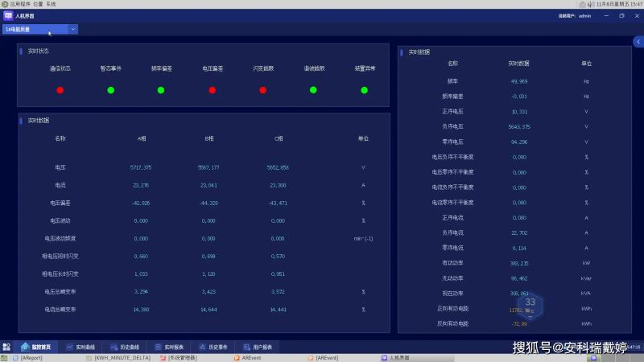Select A相 short-term flicker value 0.660
Screen dimensions: 644x362
[x=141, y=256]
